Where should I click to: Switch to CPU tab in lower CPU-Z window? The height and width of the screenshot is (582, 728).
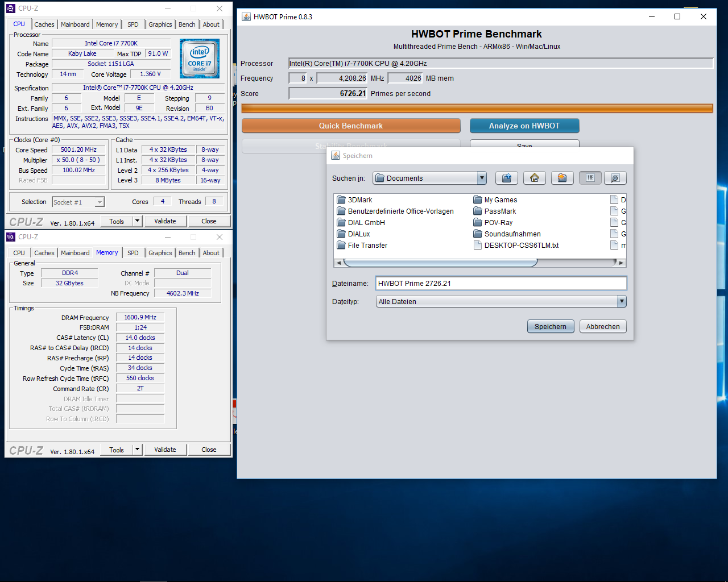tap(19, 253)
